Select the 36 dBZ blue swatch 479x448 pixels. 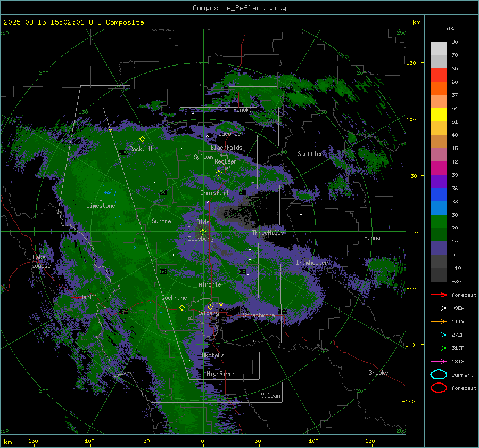(439, 194)
